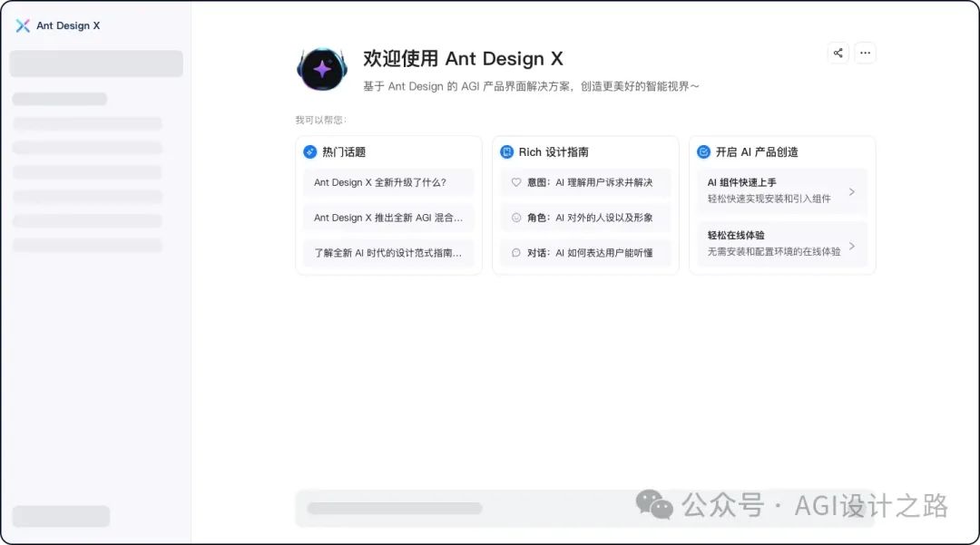The width and height of the screenshot is (980, 545).
Task: Click the robot assistant avatar
Action: (322, 69)
